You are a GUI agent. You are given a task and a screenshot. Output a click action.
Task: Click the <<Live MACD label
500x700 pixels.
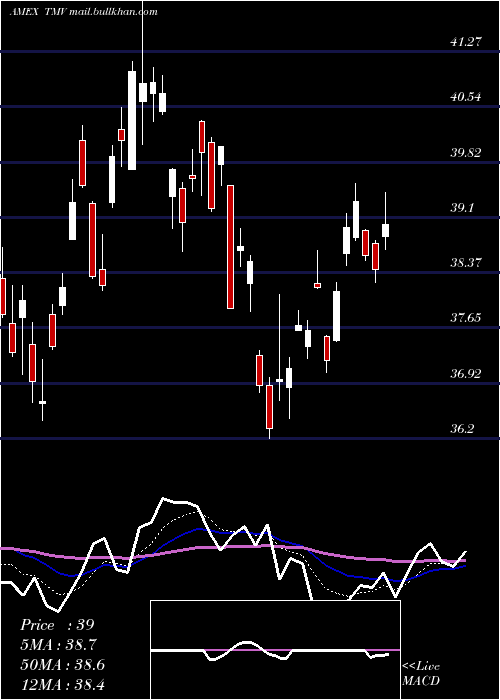tap(421, 673)
